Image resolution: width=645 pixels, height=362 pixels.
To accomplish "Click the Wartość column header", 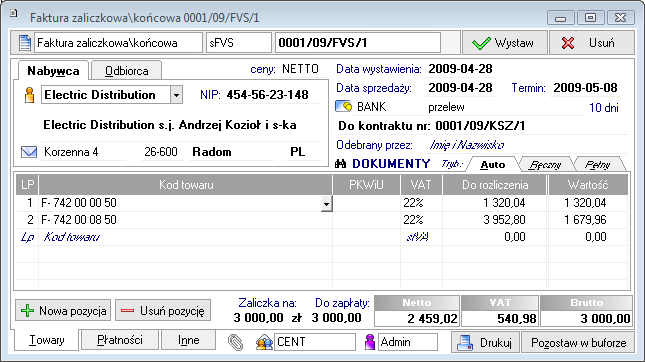I will [x=588, y=185].
